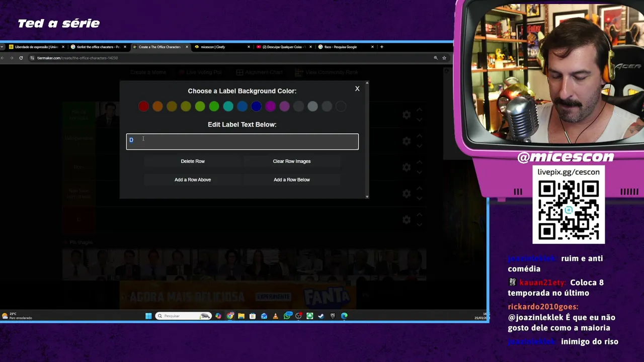
Task: Pick the red label background color
Action: (x=143, y=107)
